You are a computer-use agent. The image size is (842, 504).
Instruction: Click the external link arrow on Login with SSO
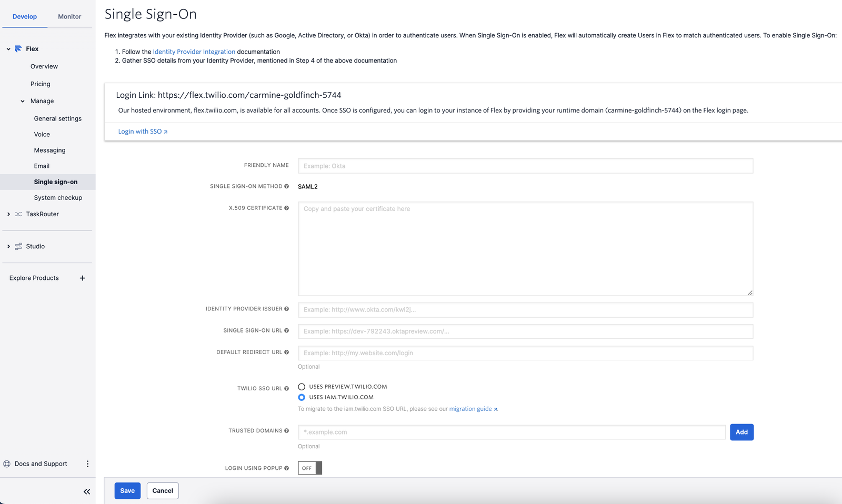tap(165, 131)
